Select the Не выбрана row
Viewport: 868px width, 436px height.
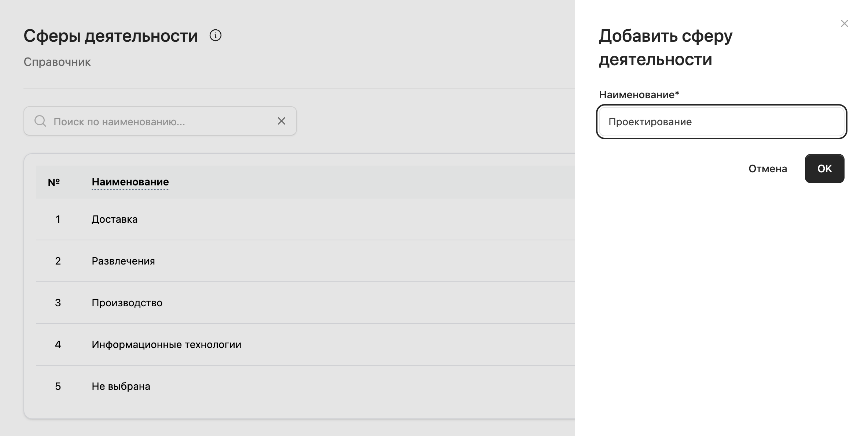click(305, 386)
